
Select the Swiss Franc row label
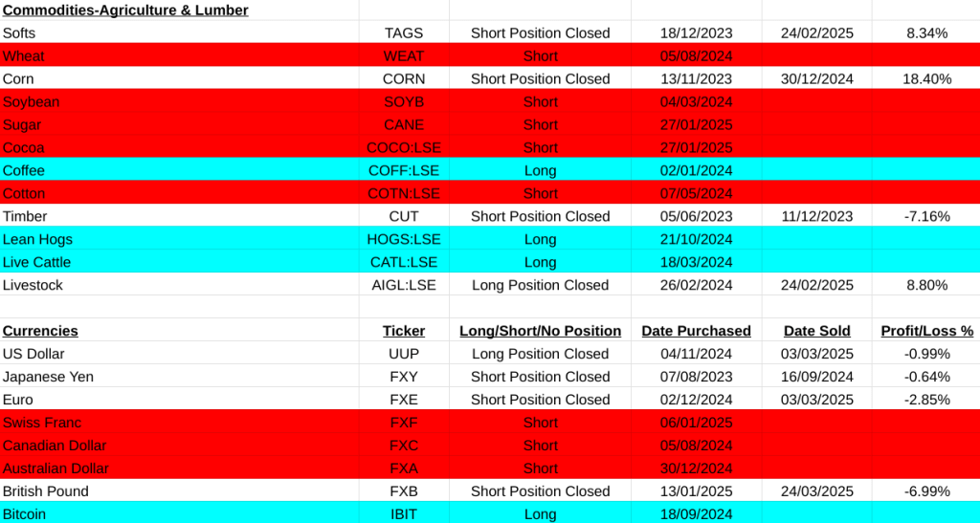coord(42,423)
